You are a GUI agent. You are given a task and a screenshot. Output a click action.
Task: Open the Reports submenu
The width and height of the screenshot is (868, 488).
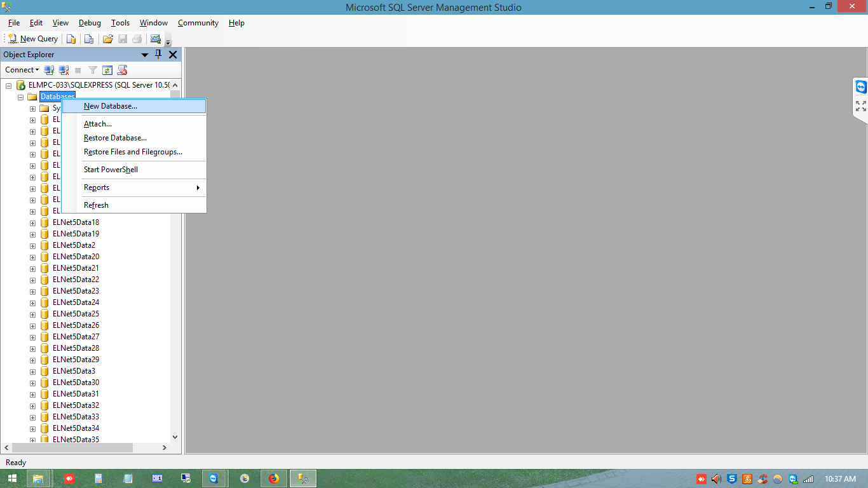pos(134,187)
